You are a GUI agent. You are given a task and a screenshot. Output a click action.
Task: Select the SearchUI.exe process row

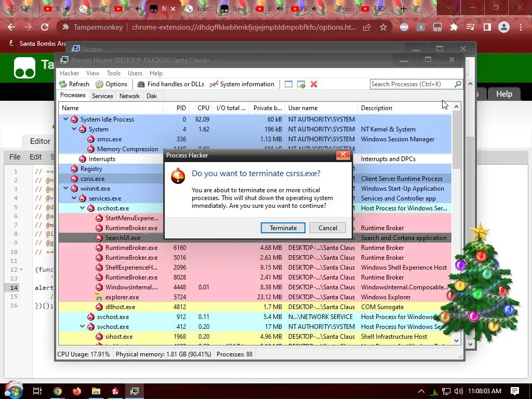[x=255, y=238]
